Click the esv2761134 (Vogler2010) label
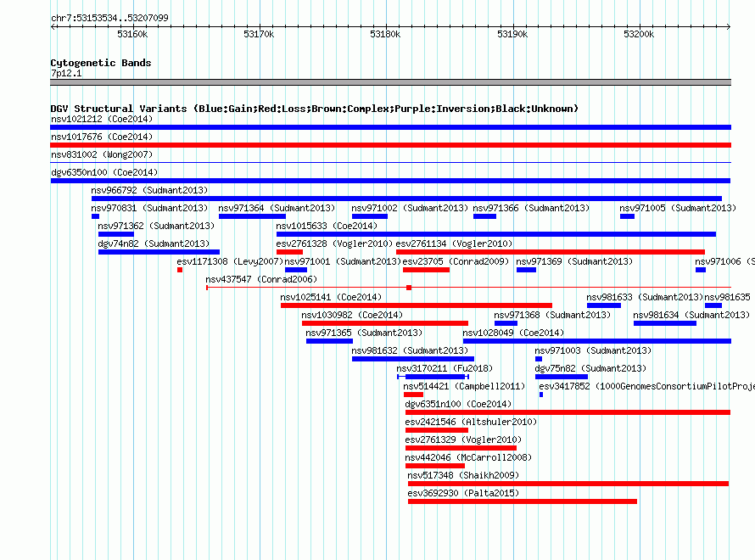 454,244
